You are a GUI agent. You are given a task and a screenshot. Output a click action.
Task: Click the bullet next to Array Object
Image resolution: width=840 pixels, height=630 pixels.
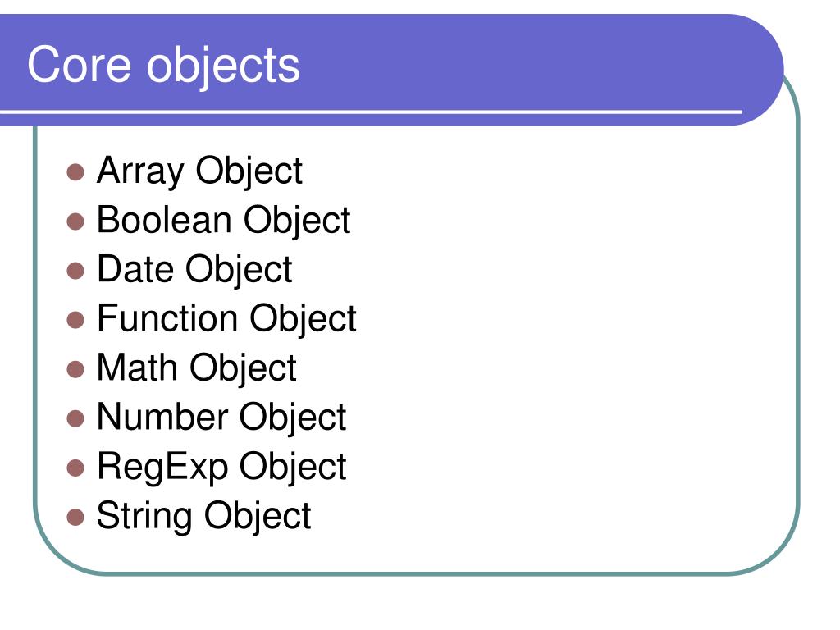(x=75, y=172)
